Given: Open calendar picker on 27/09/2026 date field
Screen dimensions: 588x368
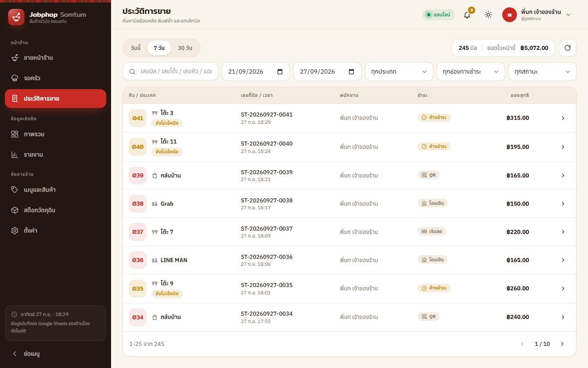Looking at the screenshot, I should tap(352, 72).
